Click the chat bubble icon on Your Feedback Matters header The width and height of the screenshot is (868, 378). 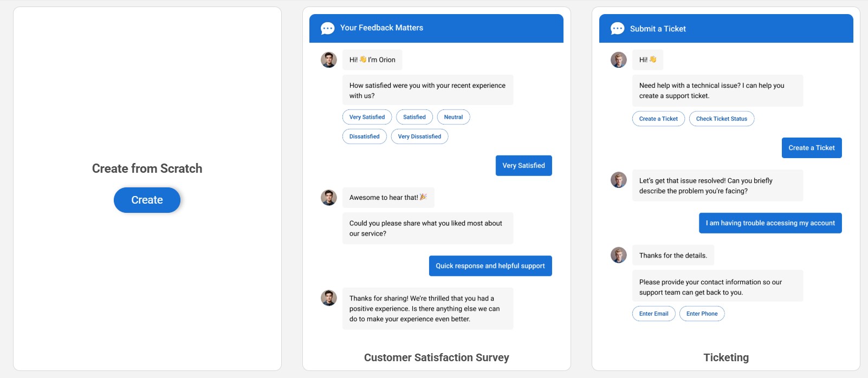[327, 28]
